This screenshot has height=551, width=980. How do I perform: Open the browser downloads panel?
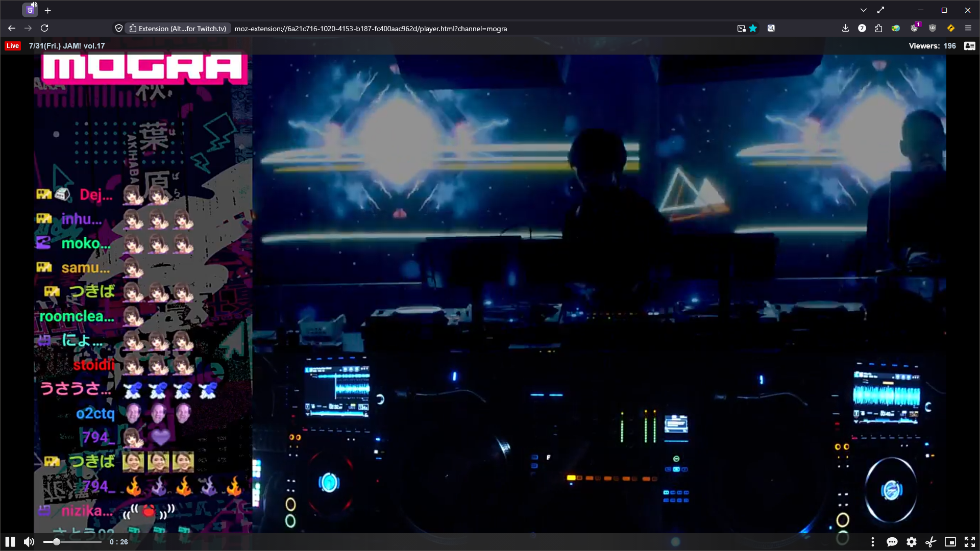click(x=846, y=29)
